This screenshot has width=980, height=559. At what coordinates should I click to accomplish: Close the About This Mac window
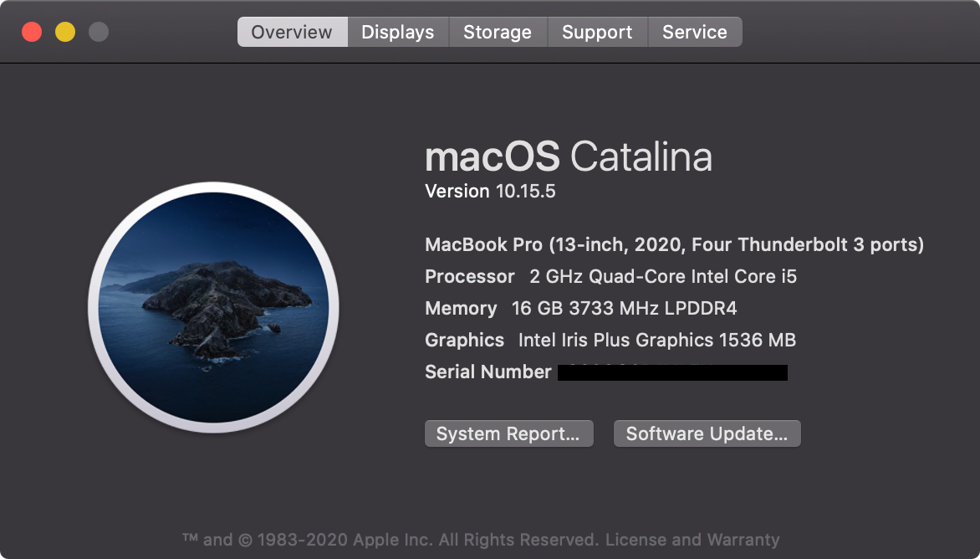(32, 32)
